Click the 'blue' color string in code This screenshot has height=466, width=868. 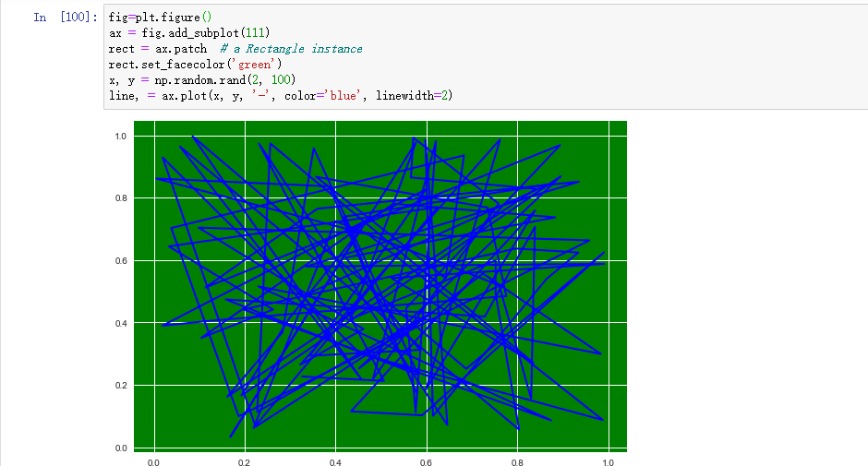click(x=344, y=96)
